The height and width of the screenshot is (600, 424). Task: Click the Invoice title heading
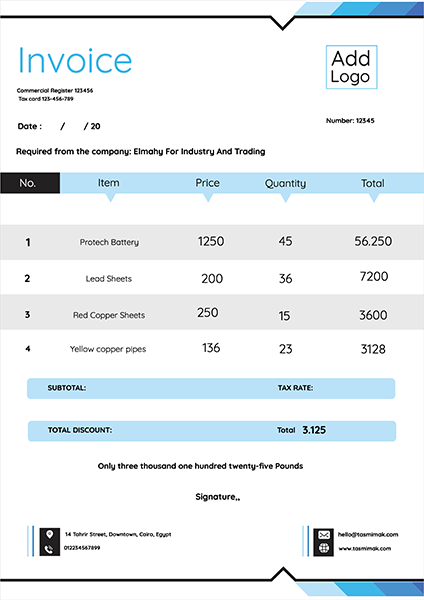(x=75, y=60)
